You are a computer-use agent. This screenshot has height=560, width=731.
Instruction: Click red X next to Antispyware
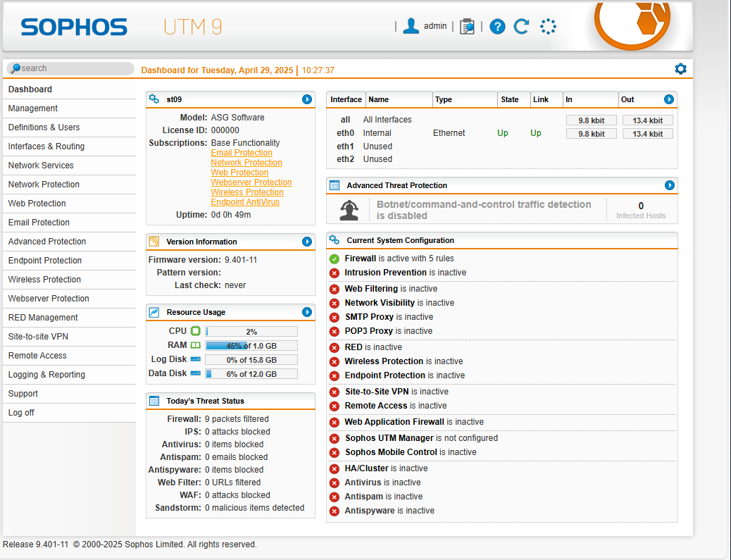coord(335,511)
